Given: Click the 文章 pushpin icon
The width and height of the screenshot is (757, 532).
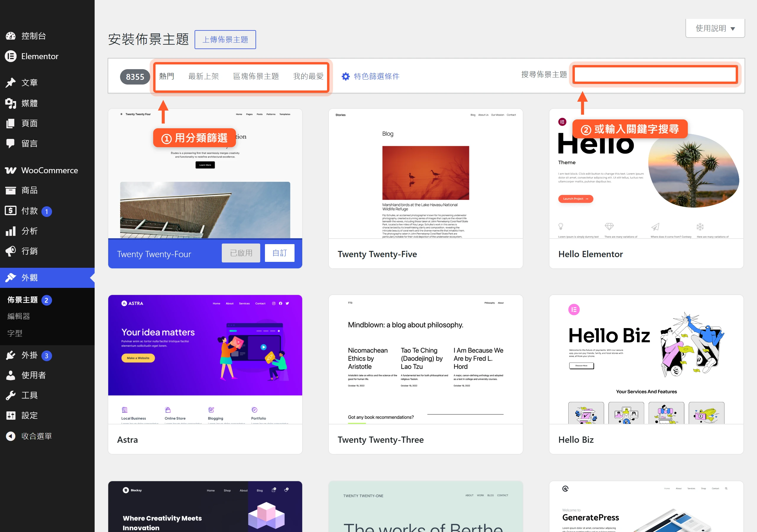Looking at the screenshot, I should tap(11, 82).
